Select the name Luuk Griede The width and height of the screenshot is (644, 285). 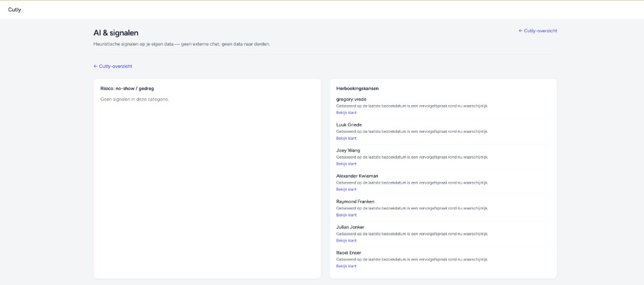point(349,125)
